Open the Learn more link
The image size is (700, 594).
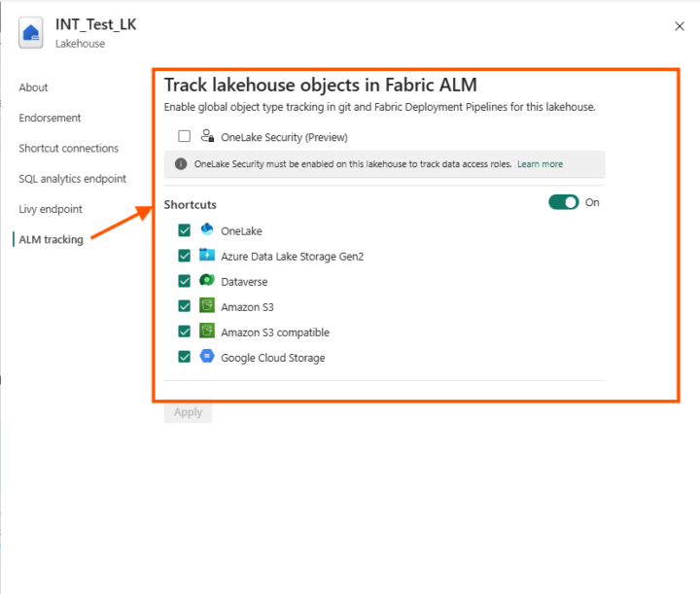pyautogui.click(x=541, y=163)
